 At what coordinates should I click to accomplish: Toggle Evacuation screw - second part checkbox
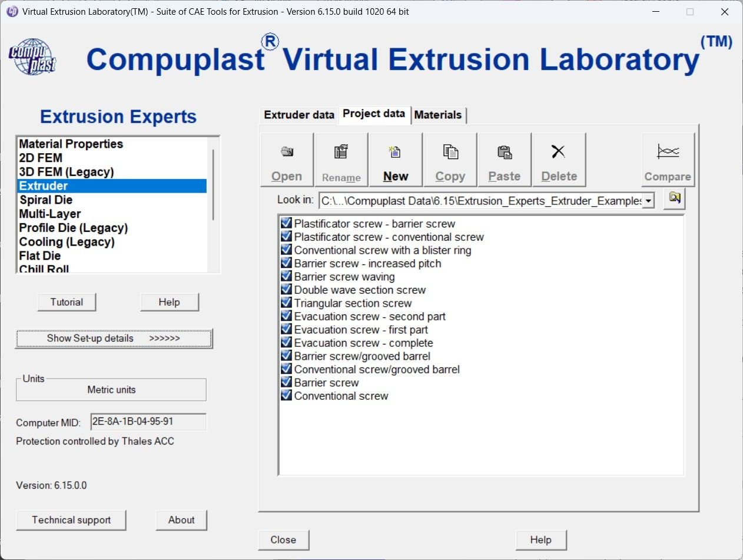tap(286, 316)
